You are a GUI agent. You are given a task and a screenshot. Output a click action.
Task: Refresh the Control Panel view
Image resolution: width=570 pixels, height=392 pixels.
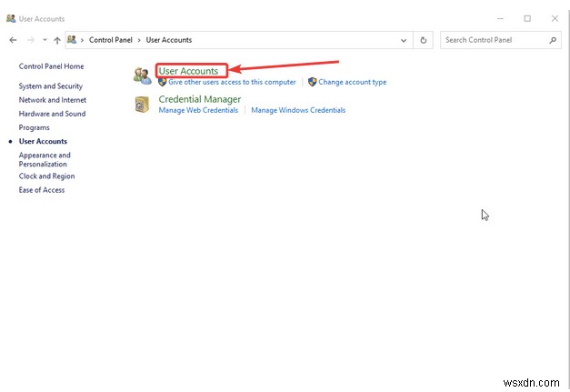(x=423, y=40)
